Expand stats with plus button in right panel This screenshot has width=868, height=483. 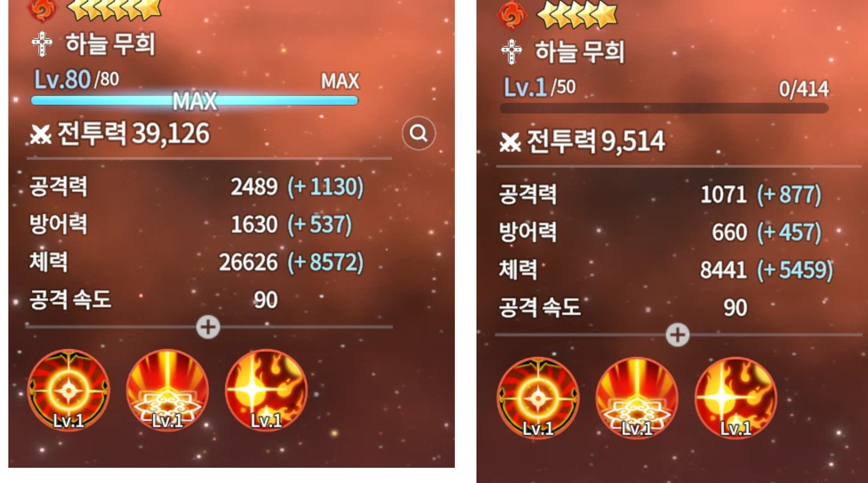(x=678, y=335)
